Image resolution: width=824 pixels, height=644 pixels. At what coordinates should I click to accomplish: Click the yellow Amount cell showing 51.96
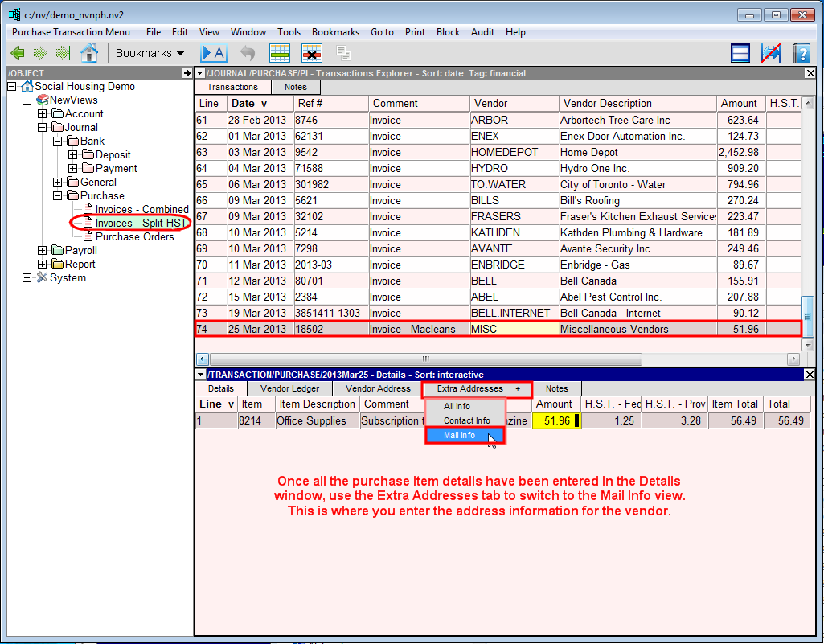pyautogui.click(x=555, y=420)
